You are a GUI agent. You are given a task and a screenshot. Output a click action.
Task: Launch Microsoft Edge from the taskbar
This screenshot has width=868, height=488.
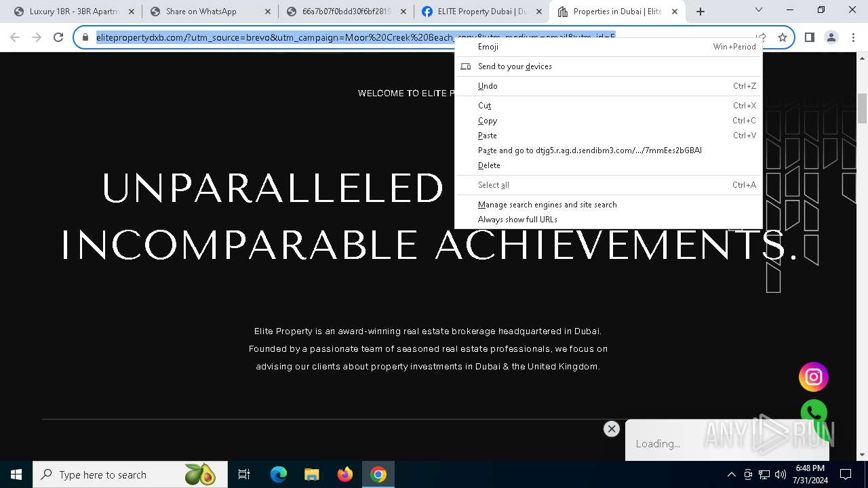(x=279, y=474)
